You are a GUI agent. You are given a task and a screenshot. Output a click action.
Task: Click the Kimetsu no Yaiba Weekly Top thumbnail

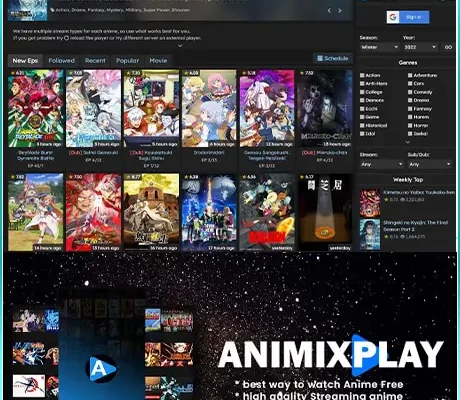[370, 203]
